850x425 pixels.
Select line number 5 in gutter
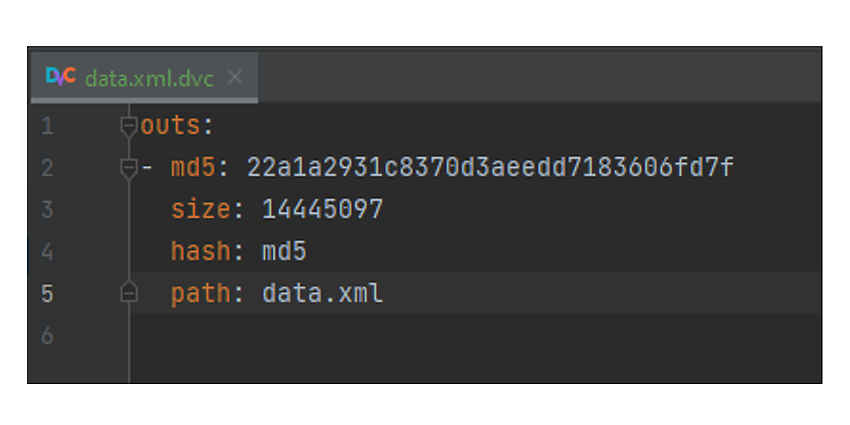tap(47, 293)
